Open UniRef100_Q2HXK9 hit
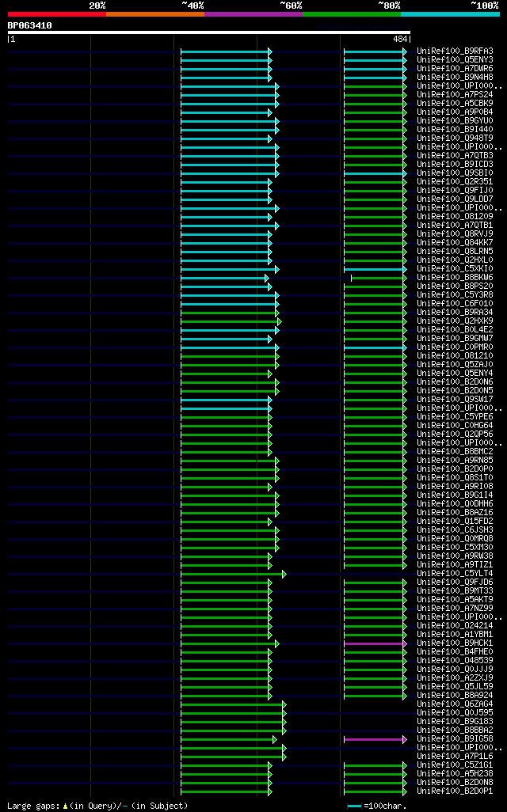 456,321
